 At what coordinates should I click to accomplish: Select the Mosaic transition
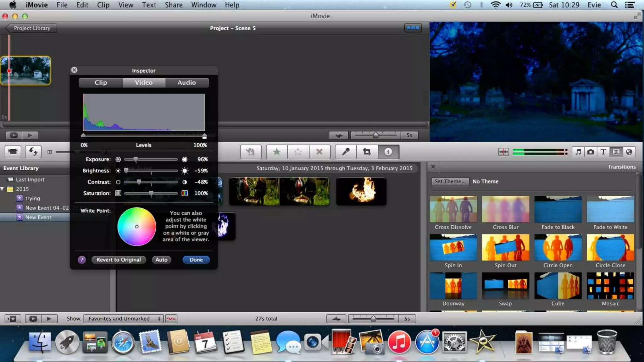point(610,286)
